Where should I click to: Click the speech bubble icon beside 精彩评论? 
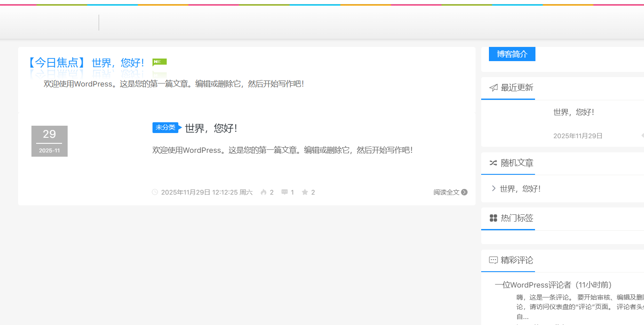click(x=492, y=260)
